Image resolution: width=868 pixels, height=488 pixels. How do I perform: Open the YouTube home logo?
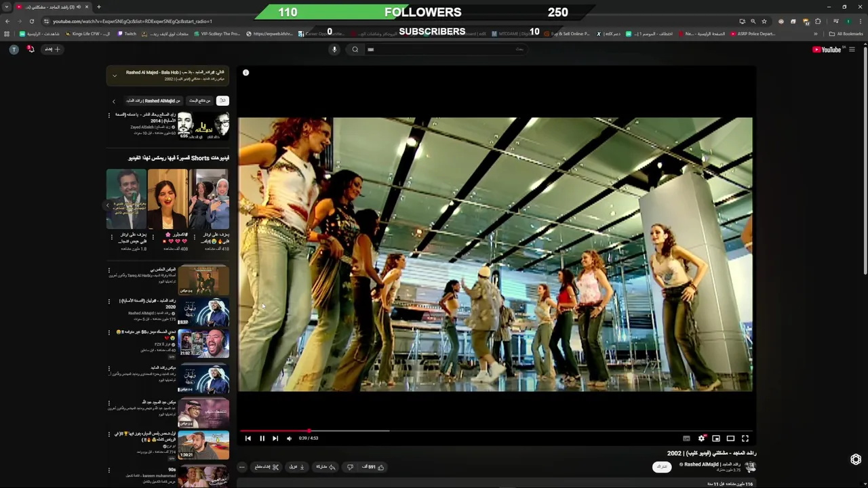827,49
